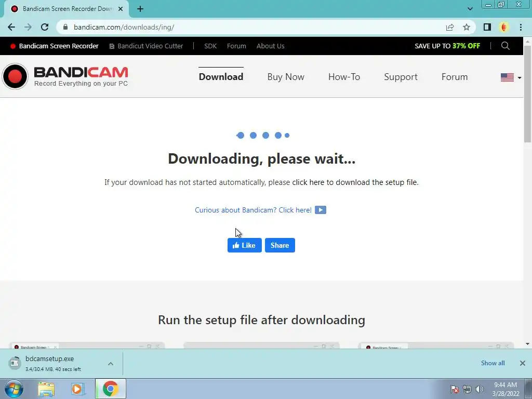
Task: Click the browser back arrow
Action: [x=11, y=27]
